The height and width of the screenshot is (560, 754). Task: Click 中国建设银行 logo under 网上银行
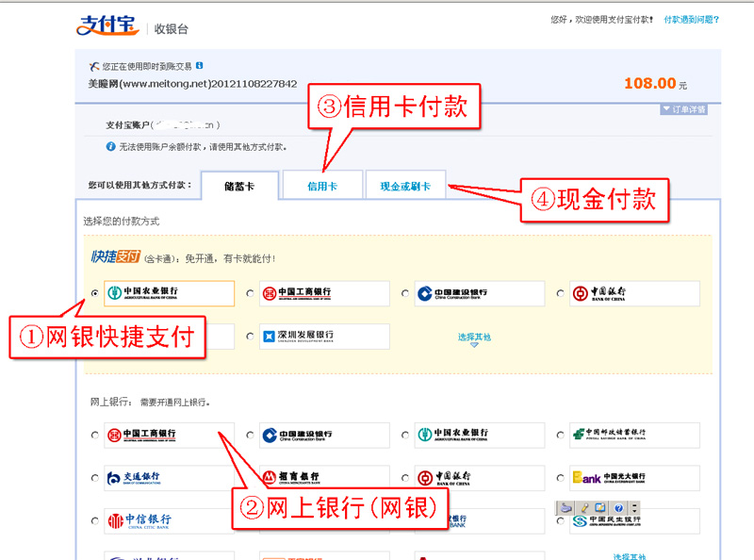click(324, 436)
